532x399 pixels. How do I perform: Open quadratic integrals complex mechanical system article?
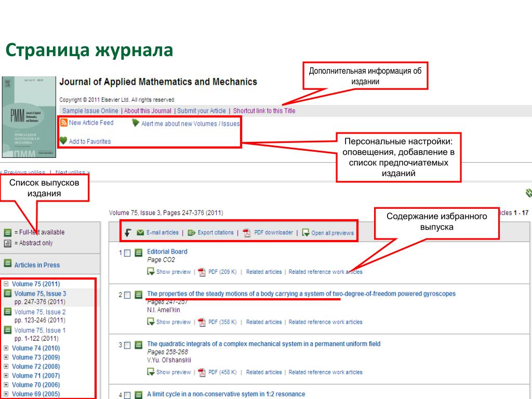[263, 344]
